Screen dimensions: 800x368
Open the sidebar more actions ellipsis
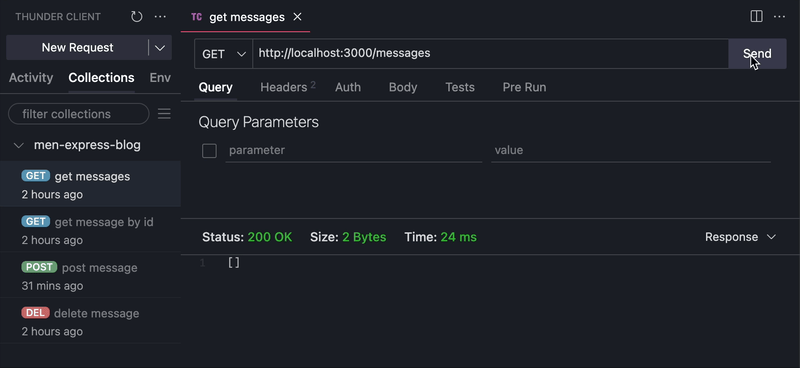(160, 17)
